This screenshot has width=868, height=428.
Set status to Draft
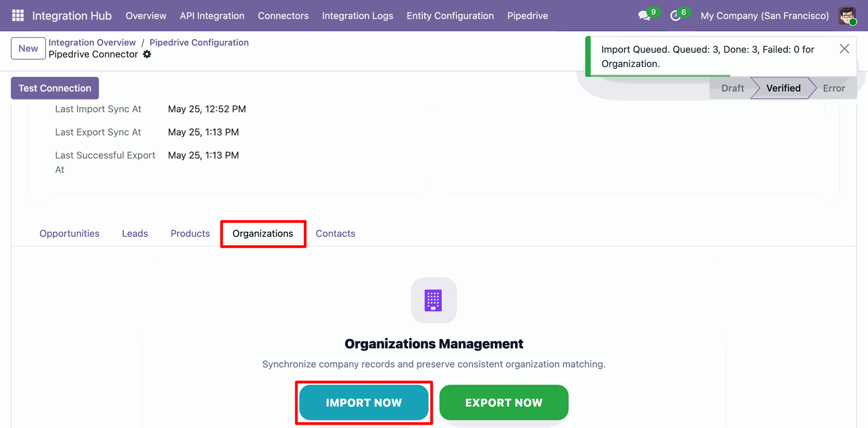coord(732,88)
